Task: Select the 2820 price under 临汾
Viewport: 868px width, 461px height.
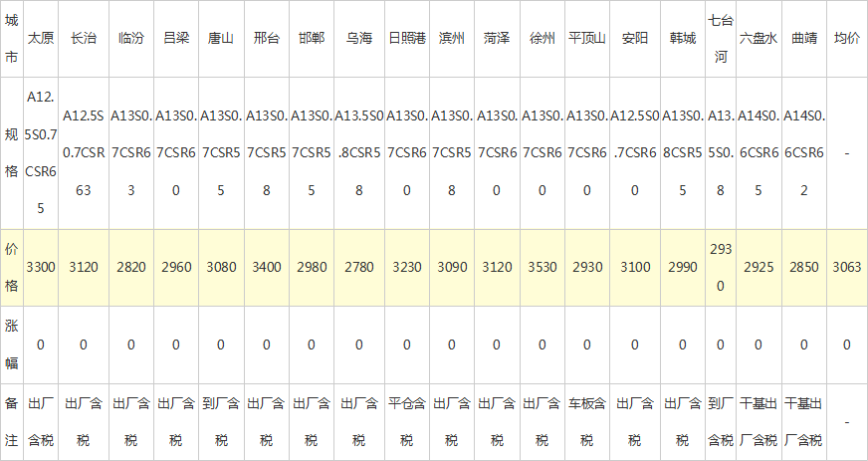Action: click(130, 269)
